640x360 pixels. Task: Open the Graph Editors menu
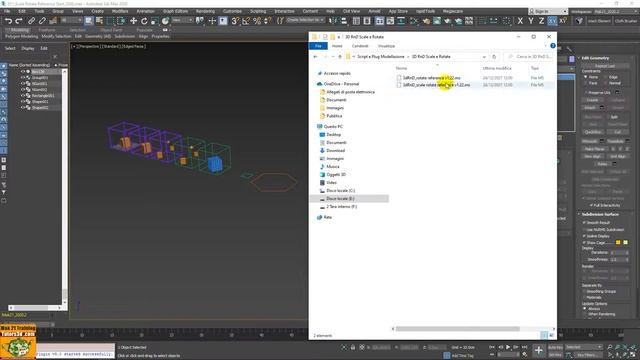(176, 11)
